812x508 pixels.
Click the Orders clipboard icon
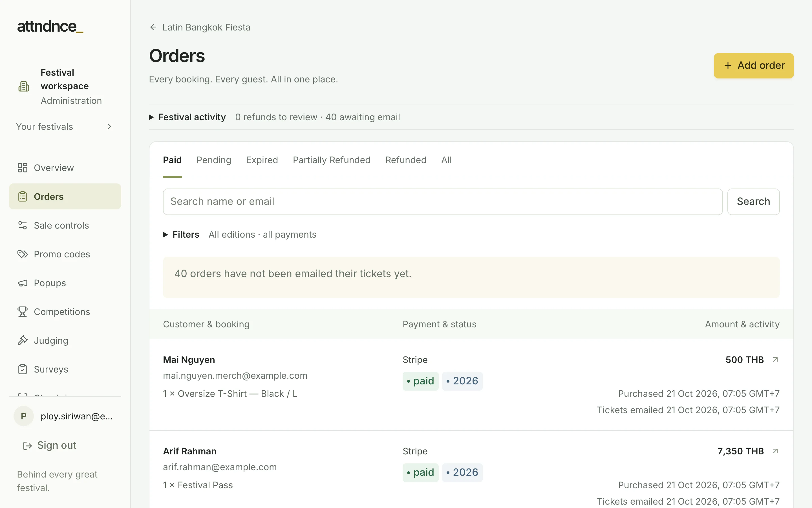[23, 196]
